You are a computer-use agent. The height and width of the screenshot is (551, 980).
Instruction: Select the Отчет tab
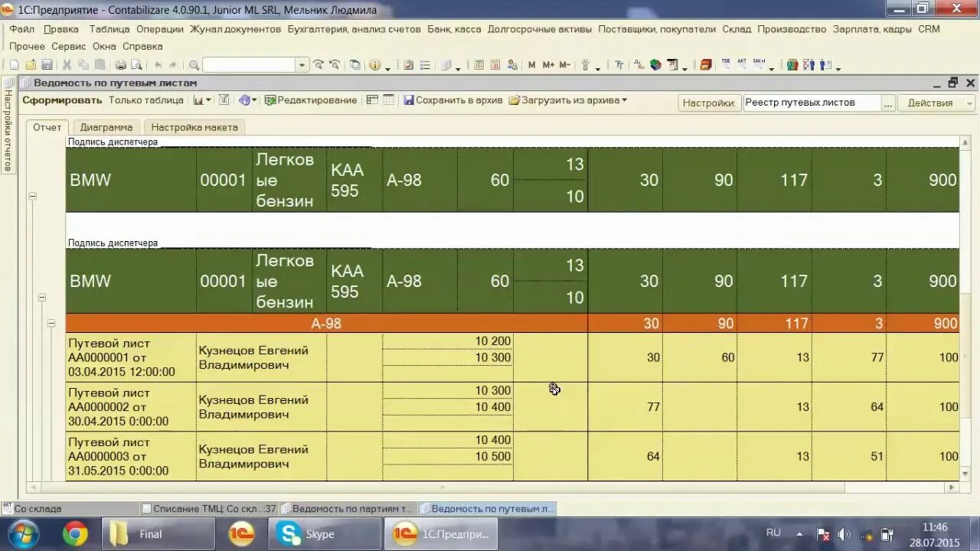47,127
